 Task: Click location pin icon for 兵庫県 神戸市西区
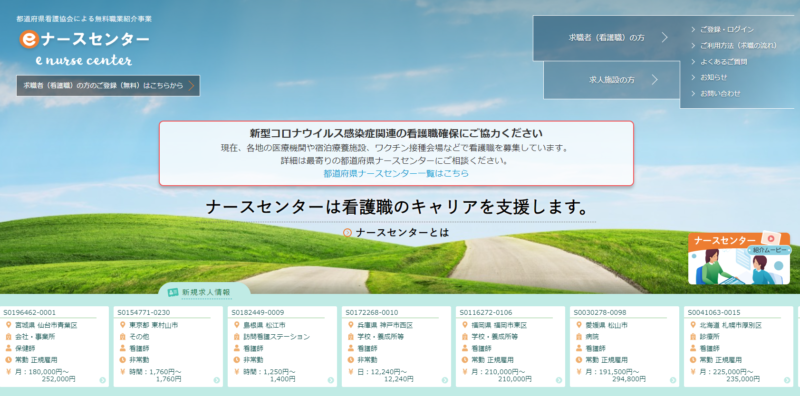point(350,325)
